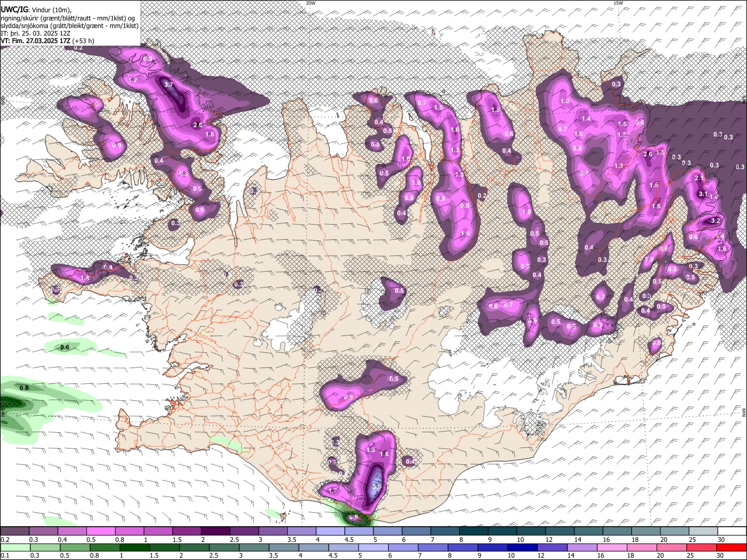Viewport: 747px width, 560px height.
Task: Click the 'IT: þri. 25. 03. 2025 12Z' line
Action: (x=35, y=33)
